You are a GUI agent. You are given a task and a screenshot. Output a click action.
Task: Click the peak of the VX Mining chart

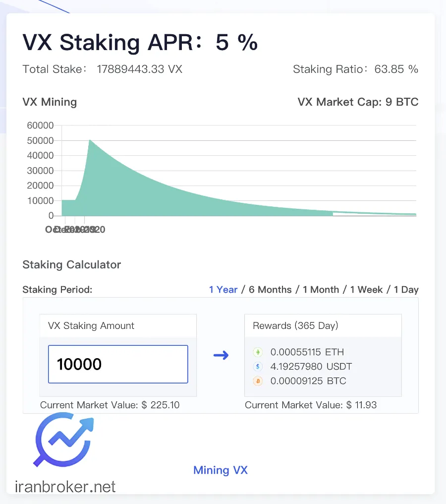[89, 140]
